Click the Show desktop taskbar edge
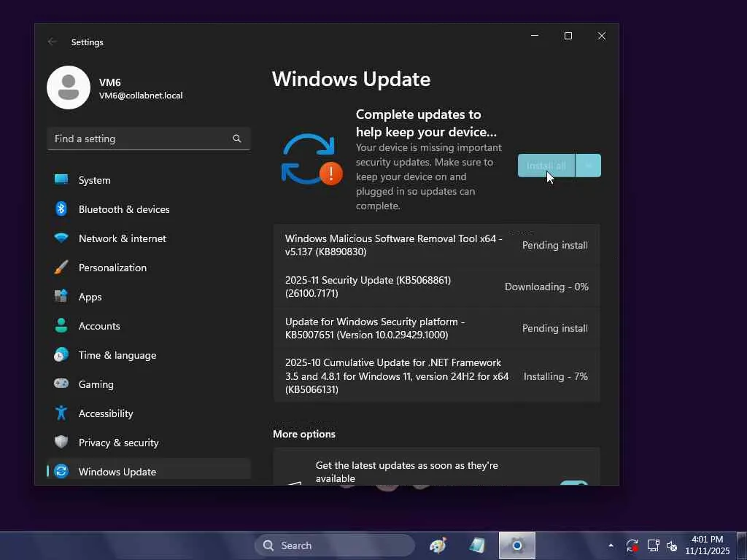Viewport: 747px width, 560px height. 742,545
